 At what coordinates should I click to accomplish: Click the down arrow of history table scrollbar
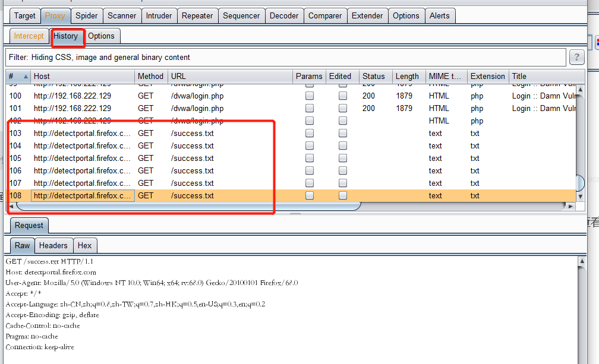580,197
